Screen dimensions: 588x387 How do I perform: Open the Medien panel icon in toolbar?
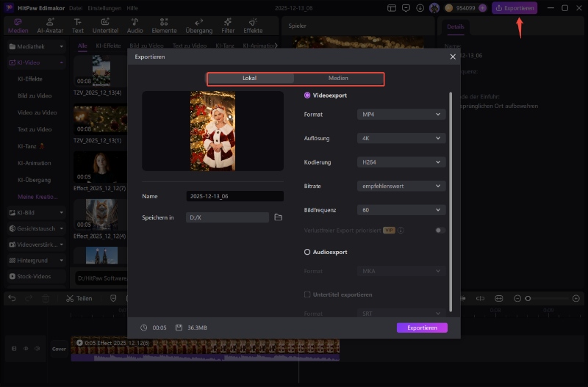(x=18, y=26)
